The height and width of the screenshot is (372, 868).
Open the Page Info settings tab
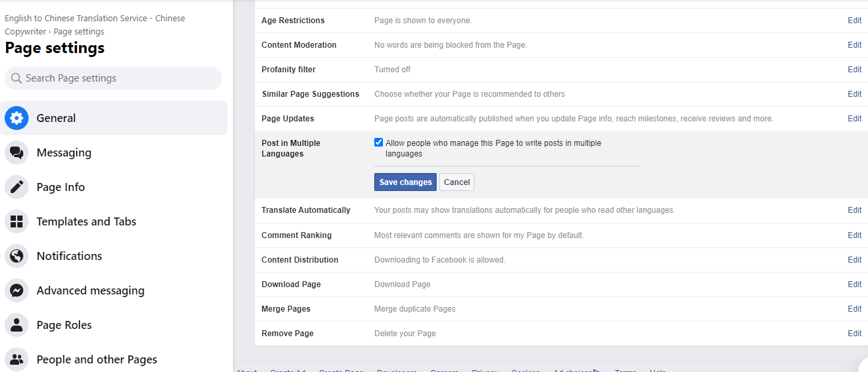point(113,187)
